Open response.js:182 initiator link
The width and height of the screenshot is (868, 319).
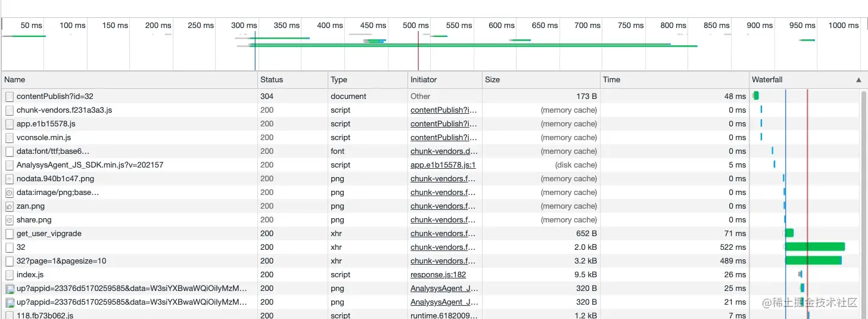click(438, 274)
